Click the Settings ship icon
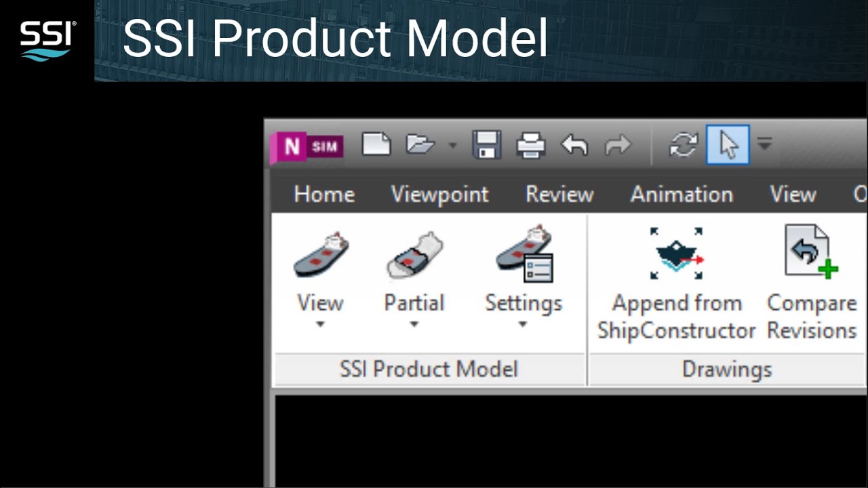Image resolution: width=868 pixels, height=488 pixels. (x=524, y=253)
